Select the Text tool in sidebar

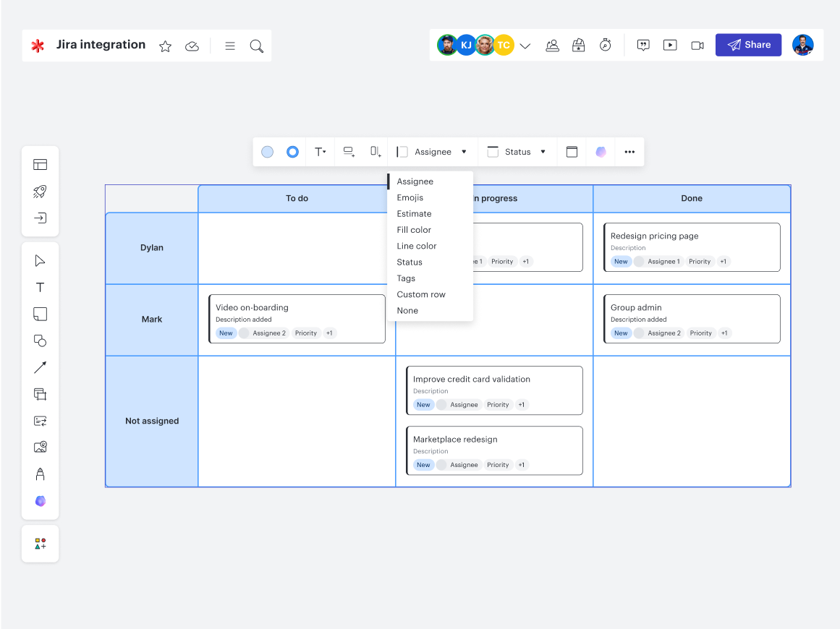click(41, 288)
